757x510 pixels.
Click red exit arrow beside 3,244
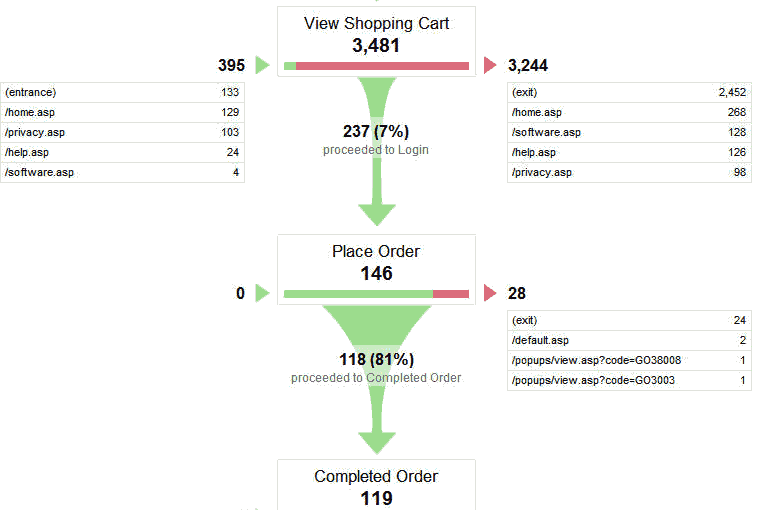pos(490,66)
